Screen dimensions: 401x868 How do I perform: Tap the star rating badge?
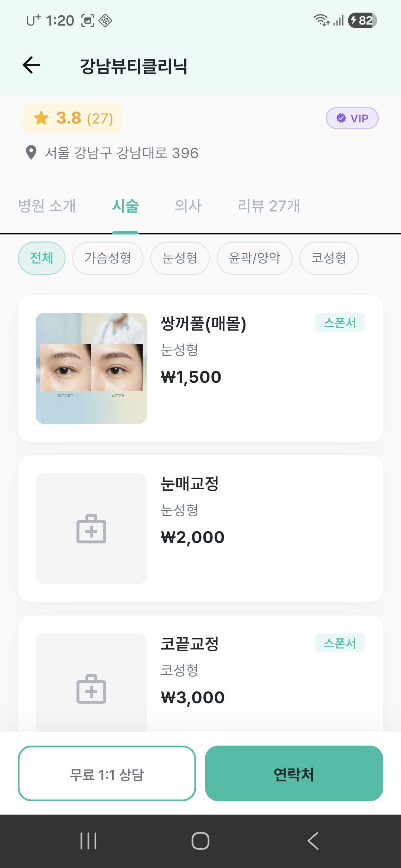(x=73, y=118)
